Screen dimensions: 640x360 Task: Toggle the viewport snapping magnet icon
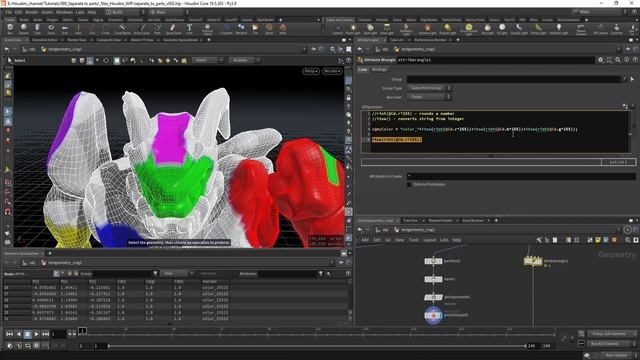click(8, 212)
